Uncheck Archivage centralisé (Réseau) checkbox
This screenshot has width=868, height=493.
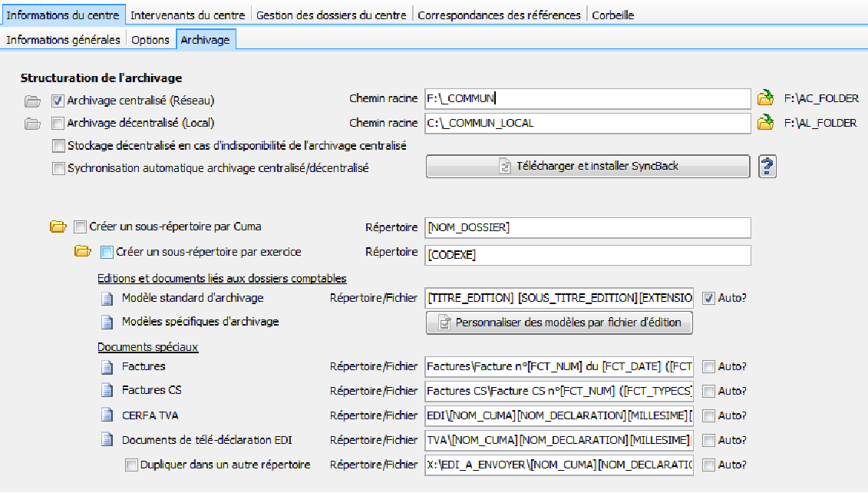pyautogui.click(x=58, y=101)
